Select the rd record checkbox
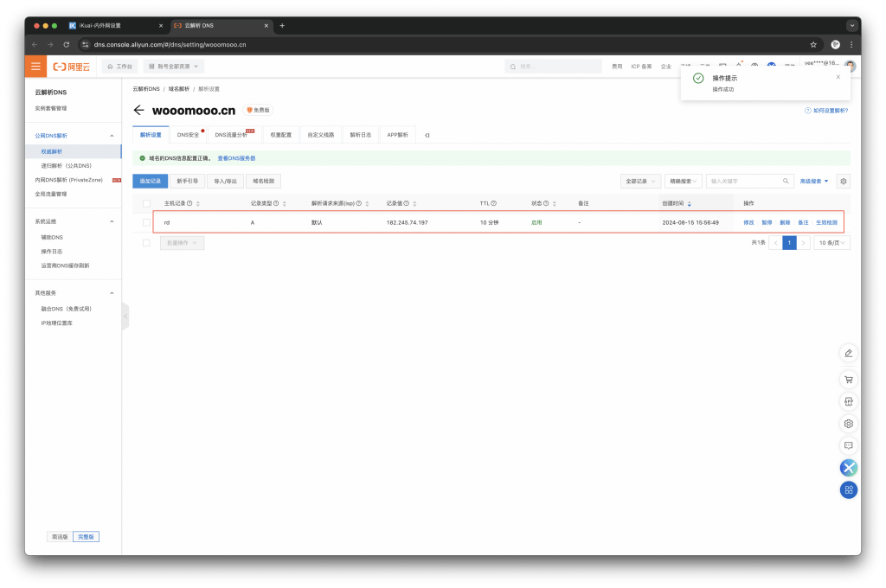Viewport: 886px width, 588px height. coord(146,222)
